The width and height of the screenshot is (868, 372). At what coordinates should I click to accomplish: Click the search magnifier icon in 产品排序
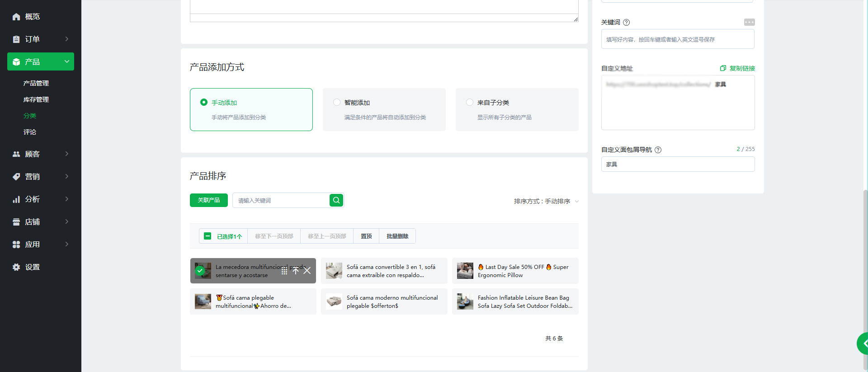click(x=336, y=200)
